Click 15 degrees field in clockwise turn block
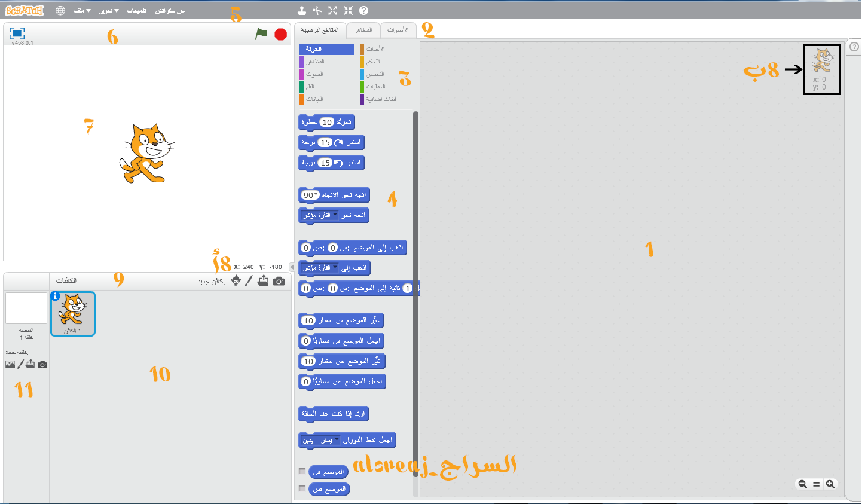Screen dimensions: 868x504 click(x=325, y=142)
